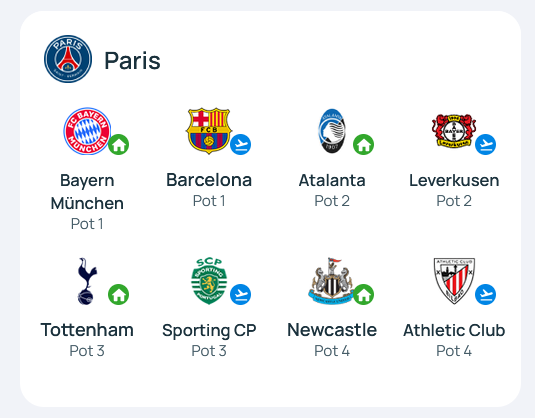Select the FC Barcelona crest
Screen dimensions: 535x418
(x=209, y=131)
